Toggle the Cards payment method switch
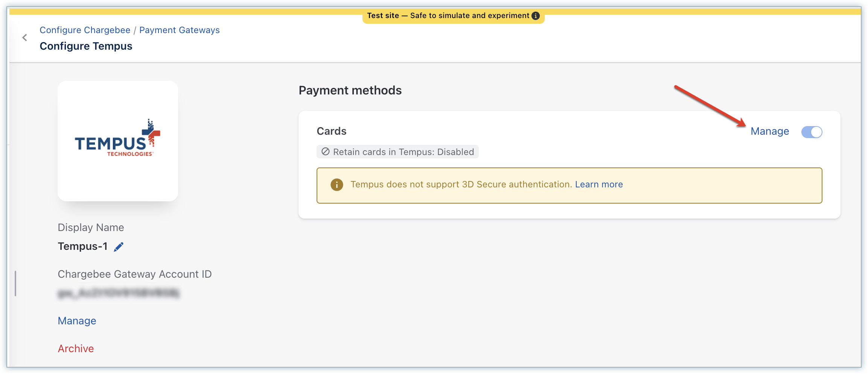The image size is (868, 374). (x=812, y=132)
